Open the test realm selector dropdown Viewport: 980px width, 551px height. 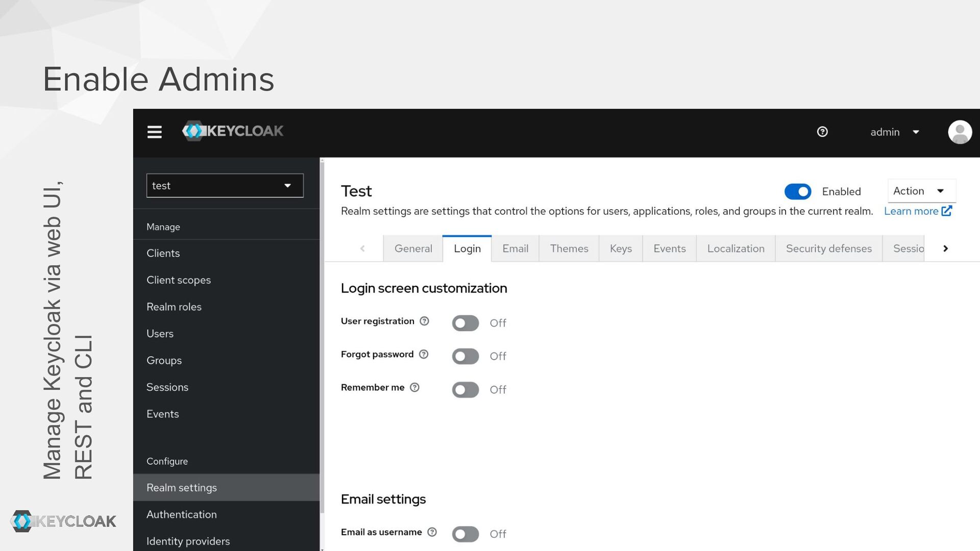click(x=225, y=186)
